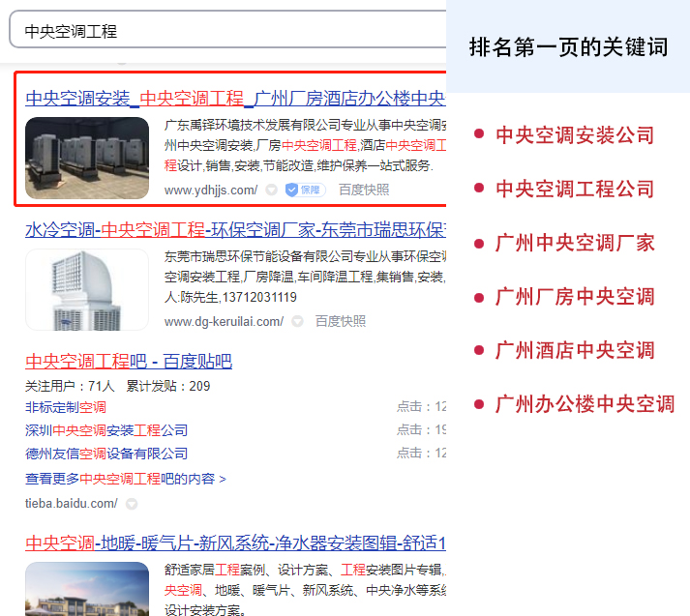Click the 保障 badge in first result
Screen dimensions: 690x616
(x=305, y=190)
